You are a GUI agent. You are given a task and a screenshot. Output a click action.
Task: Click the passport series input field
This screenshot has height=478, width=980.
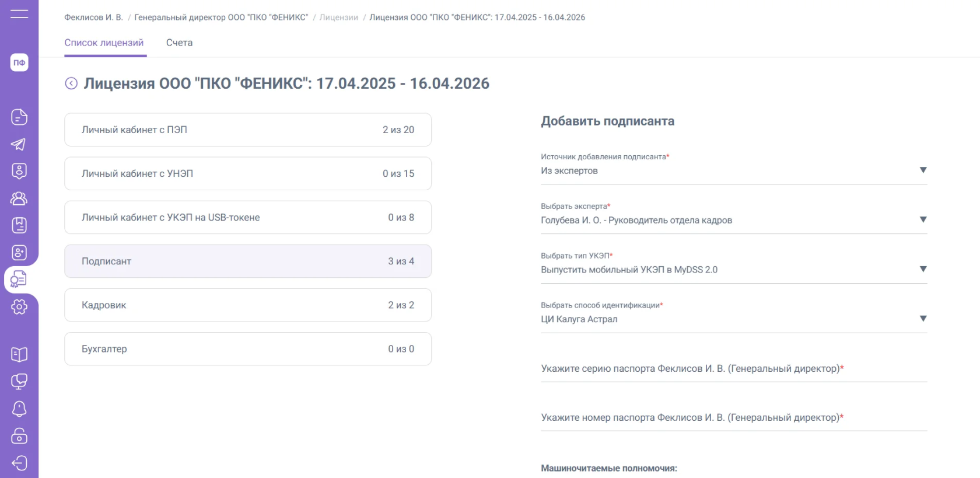pos(733,369)
